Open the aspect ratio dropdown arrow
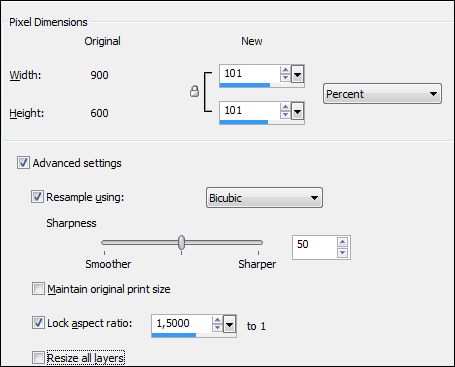 click(229, 324)
